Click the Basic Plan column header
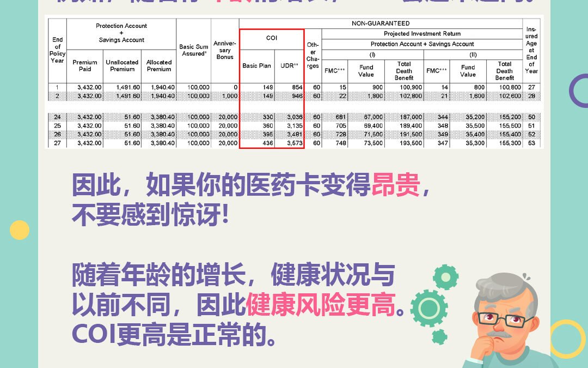Screen dimensions: 588x368 (x=256, y=66)
